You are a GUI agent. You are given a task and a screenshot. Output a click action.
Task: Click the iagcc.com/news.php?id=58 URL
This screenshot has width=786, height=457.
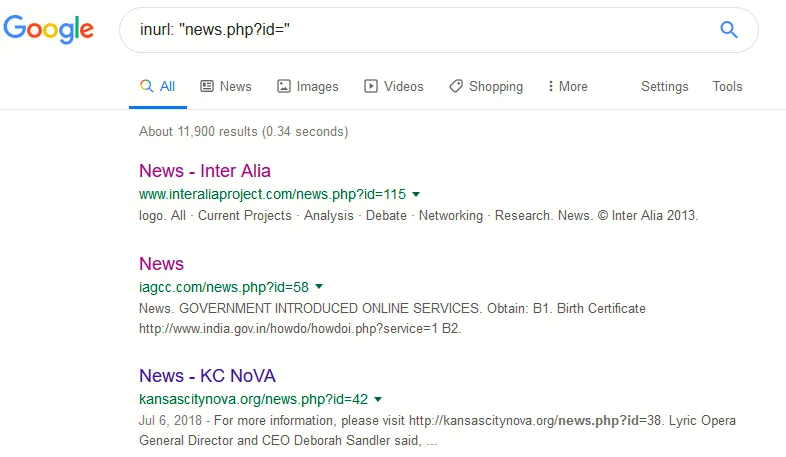(x=224, y=287)
